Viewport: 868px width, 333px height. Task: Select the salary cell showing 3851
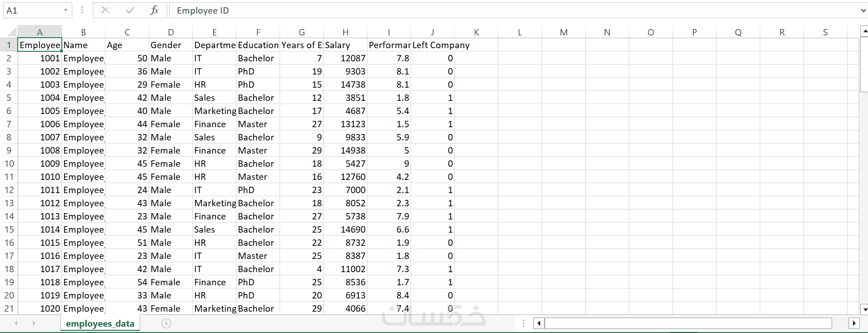pos(346,98)
